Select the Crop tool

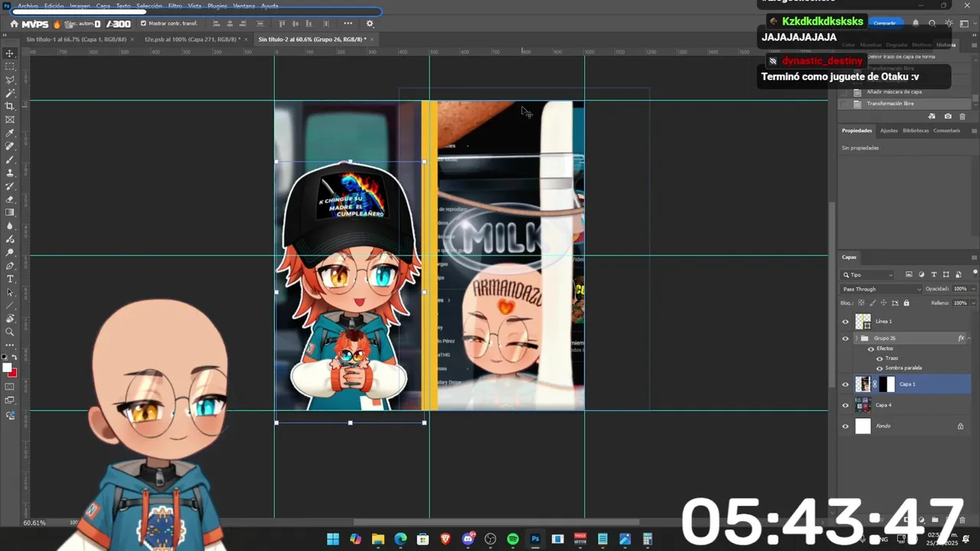pyautogui.click(x=10, y=106)
